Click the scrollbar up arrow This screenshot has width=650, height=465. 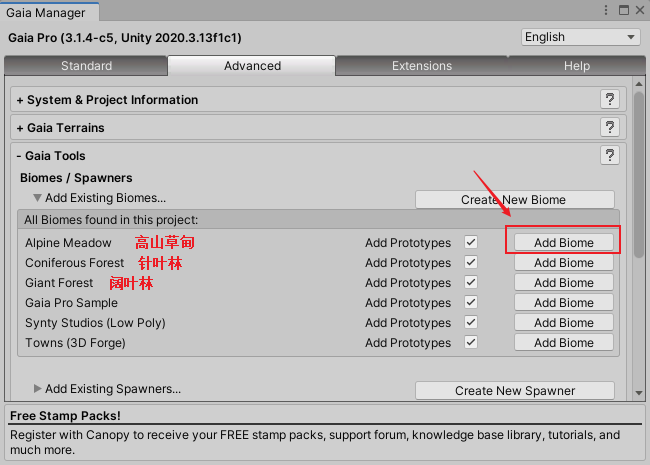639,84
